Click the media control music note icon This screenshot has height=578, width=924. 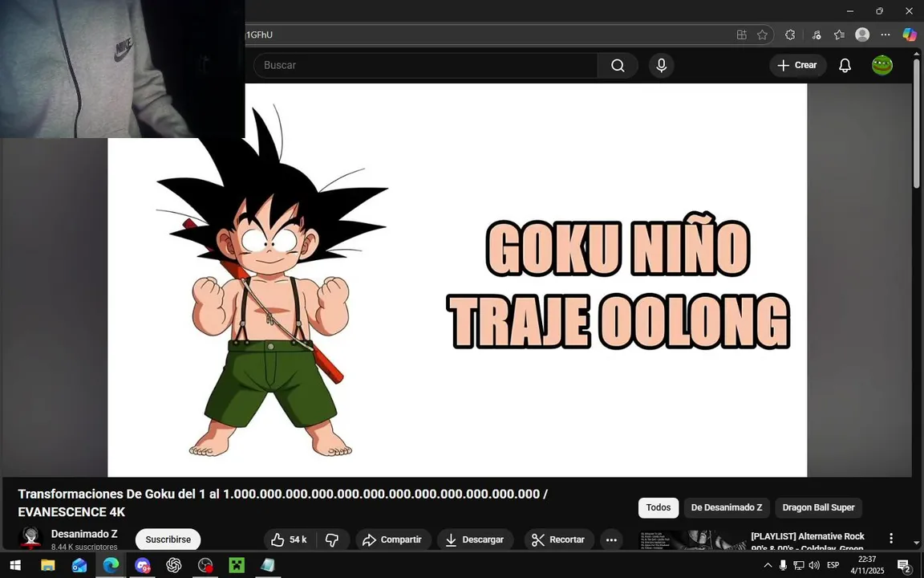click(817, 35)
